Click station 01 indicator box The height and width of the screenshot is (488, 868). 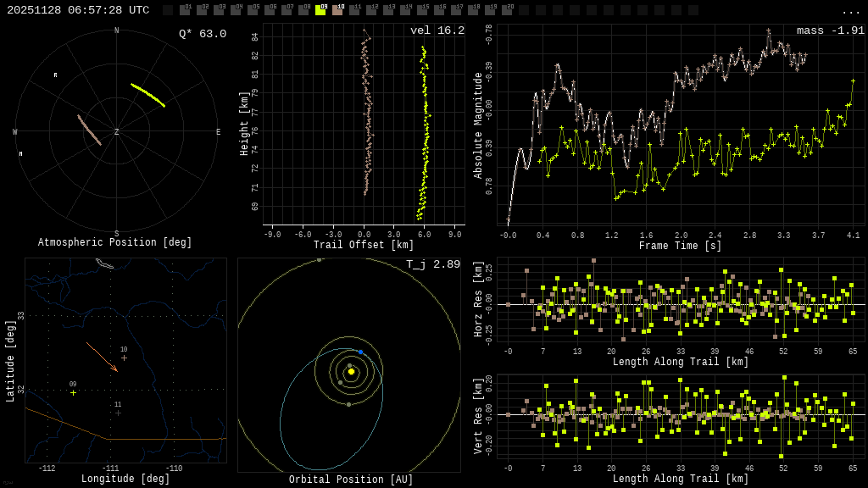pyautogui.click(x=185, y=10)
